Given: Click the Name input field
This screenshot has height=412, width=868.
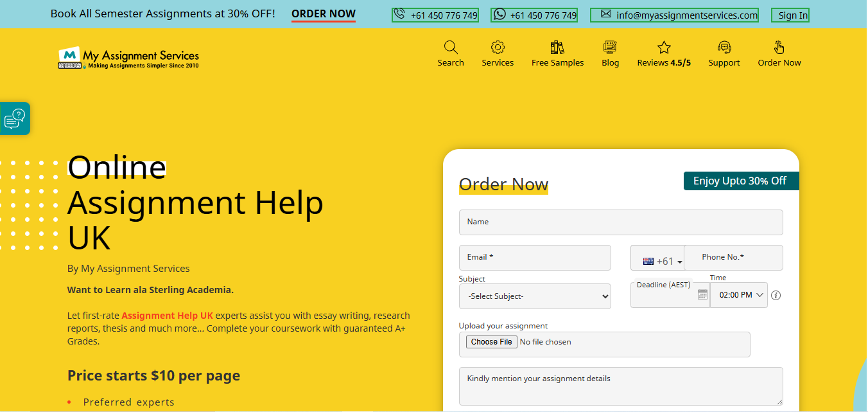Looking at the screenshot, I should click(620, 222).
